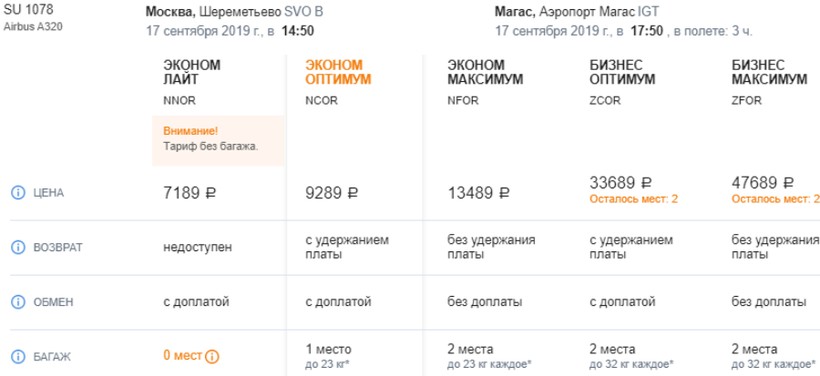Choose the 47689 ₽ business price
The image size is (820, 376).
point(762,183)
